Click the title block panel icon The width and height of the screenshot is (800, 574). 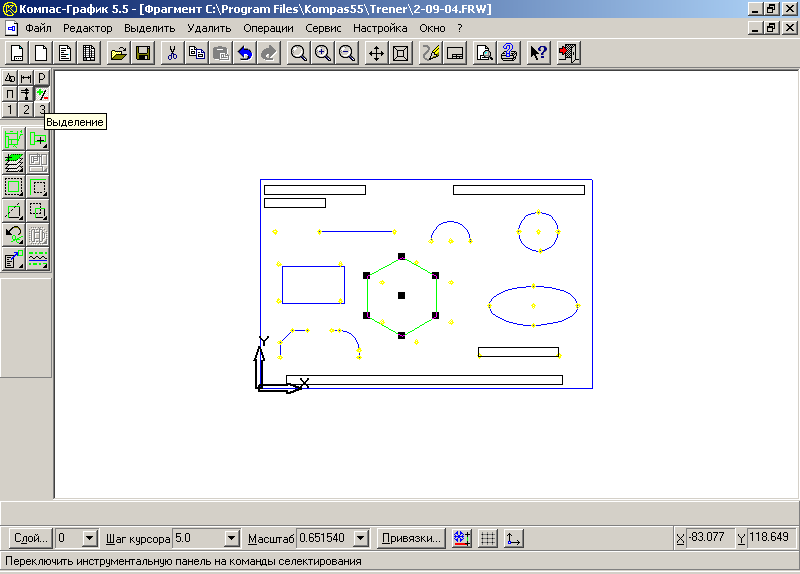click(455, 53)
